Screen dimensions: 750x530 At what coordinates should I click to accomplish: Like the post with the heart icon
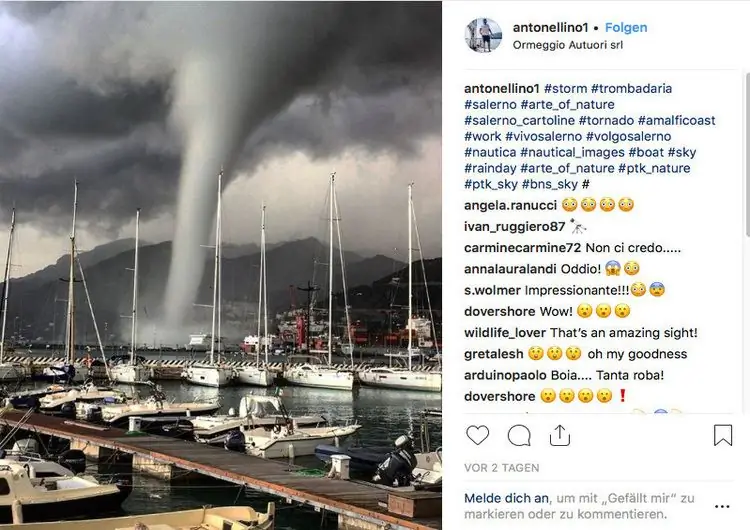(x=477, y=435)
